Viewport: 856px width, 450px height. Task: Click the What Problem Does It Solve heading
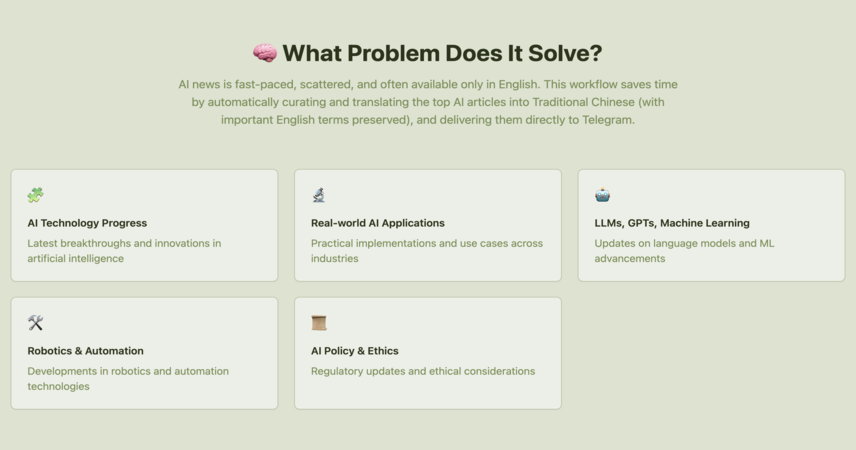pos(442,53)
